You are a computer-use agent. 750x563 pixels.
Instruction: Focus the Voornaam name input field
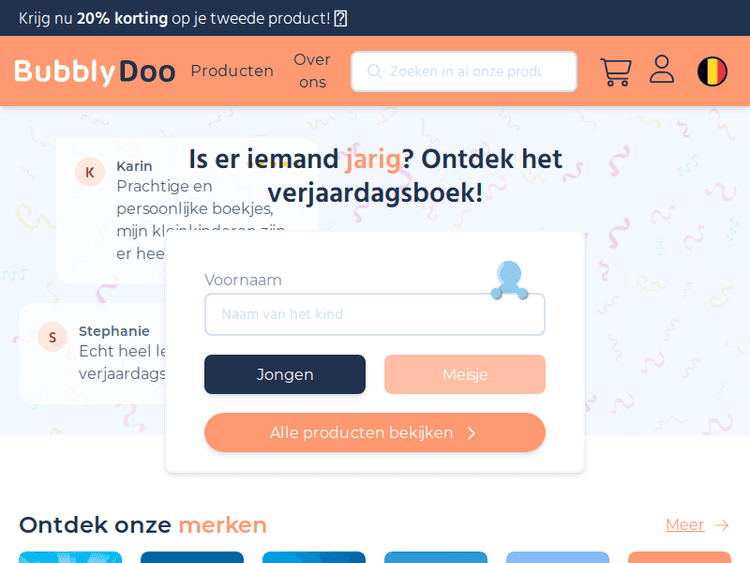[x=375, y=314]
